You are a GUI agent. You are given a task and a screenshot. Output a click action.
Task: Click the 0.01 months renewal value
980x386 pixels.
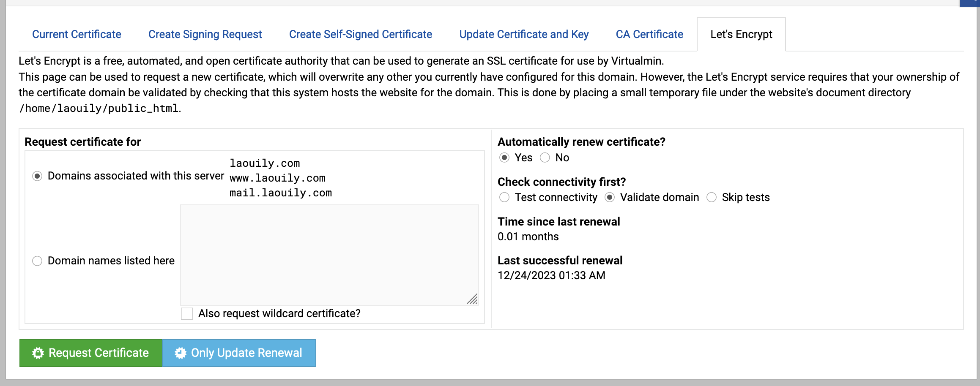[x=528, y=236]
